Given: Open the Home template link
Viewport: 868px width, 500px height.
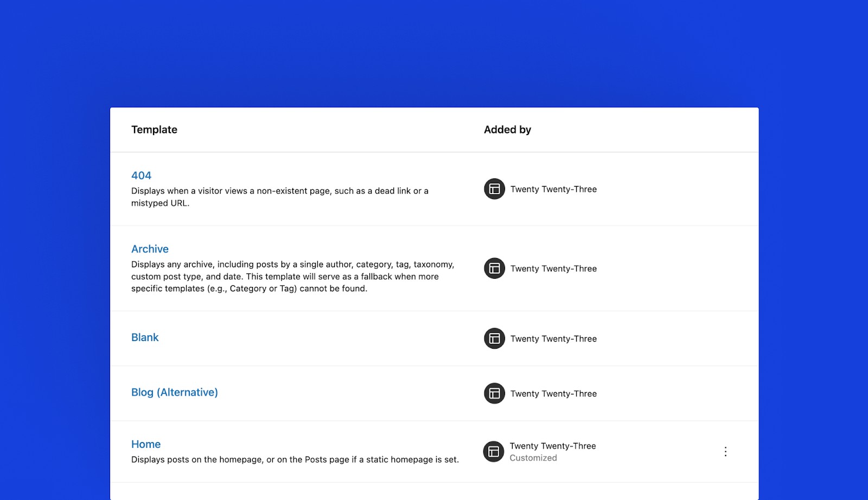Looking at the screenshot, I should click(x=146, y=444).
